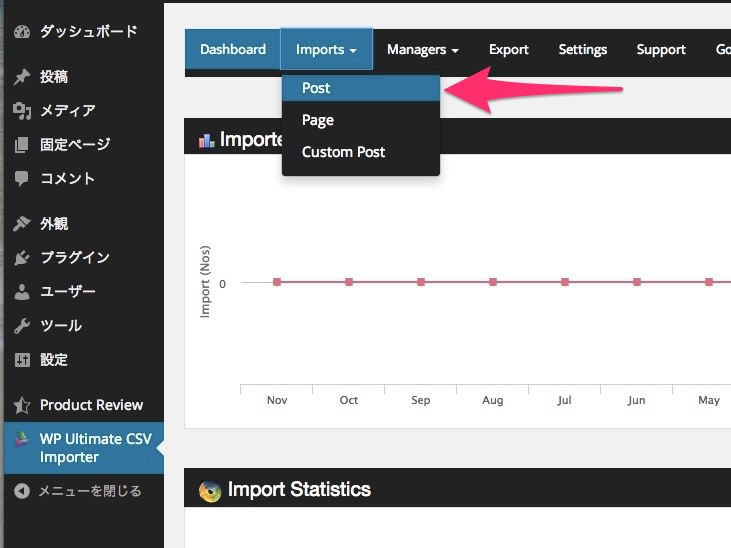Click the appearance brush icon beside 外観
The image size is (731, 548).
[x=22, y=224]
